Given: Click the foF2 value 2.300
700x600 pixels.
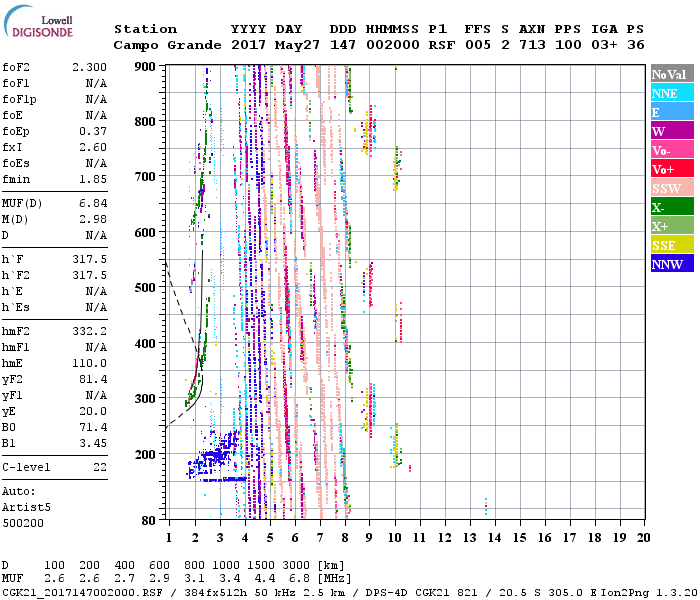Looking at the screenshot, I should coord(89,66).
